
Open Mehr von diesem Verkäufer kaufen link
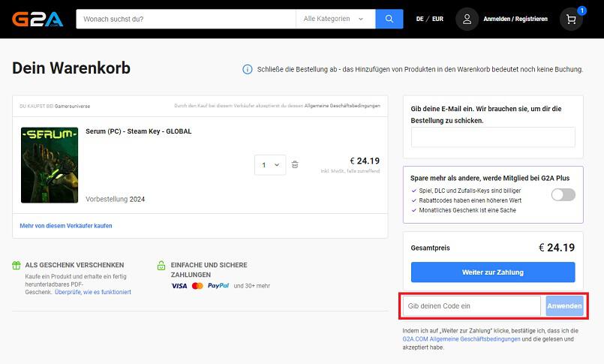pos(66,226)
